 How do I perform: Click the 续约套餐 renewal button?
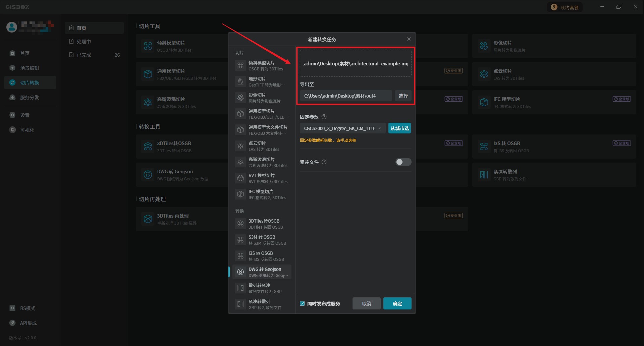point(565,7)
